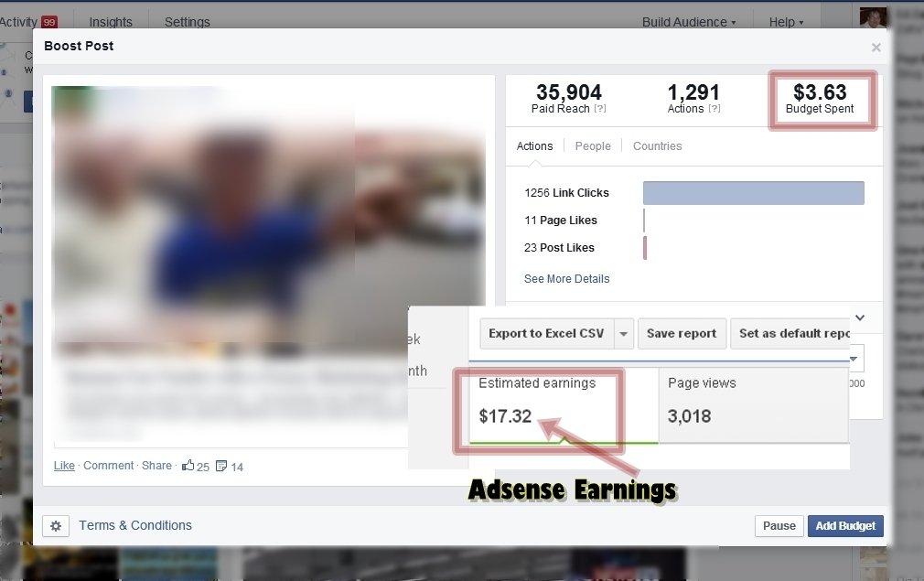924x581 pixels.
Task: Click the thumbs-up likes icon
Action: [190, 466]
